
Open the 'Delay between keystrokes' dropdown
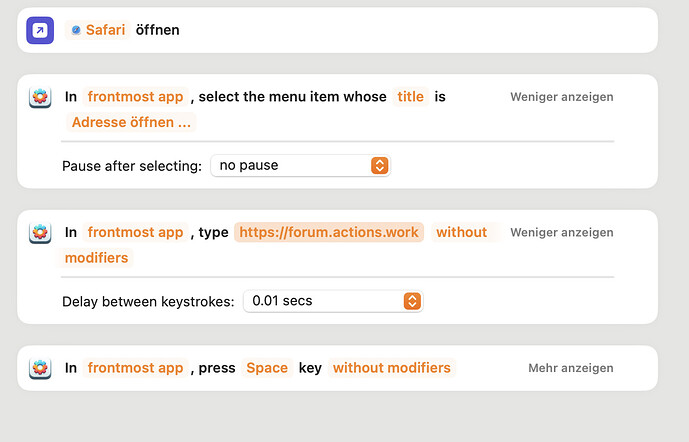(x=333, y=300)
